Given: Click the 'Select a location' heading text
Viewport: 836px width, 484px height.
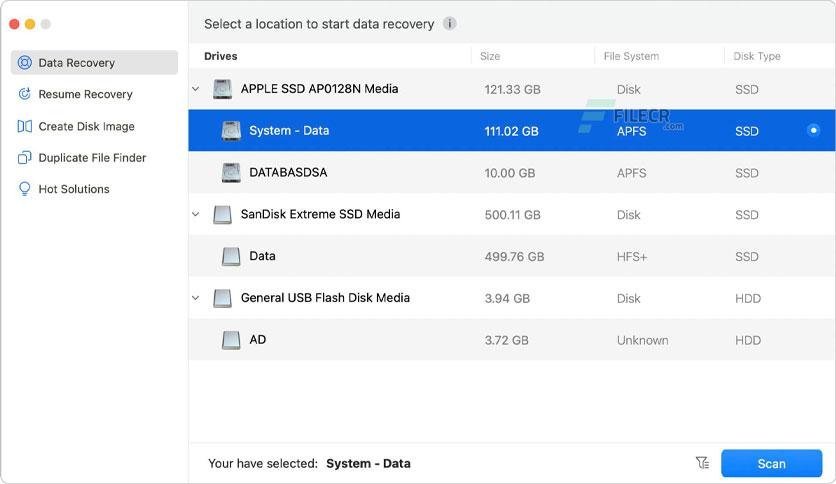Looking at the screenshot, I should coord(319,24).
